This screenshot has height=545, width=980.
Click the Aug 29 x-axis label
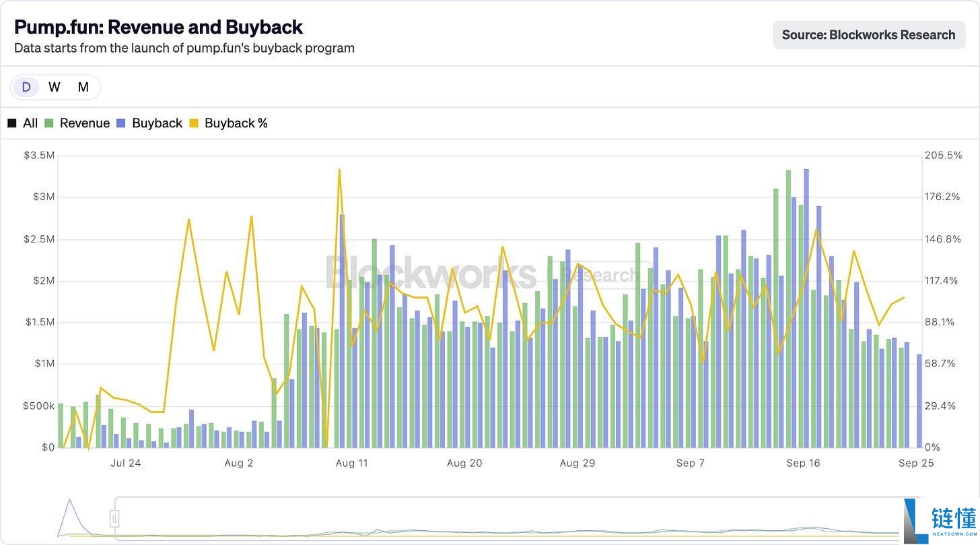[x=577, y=463]
